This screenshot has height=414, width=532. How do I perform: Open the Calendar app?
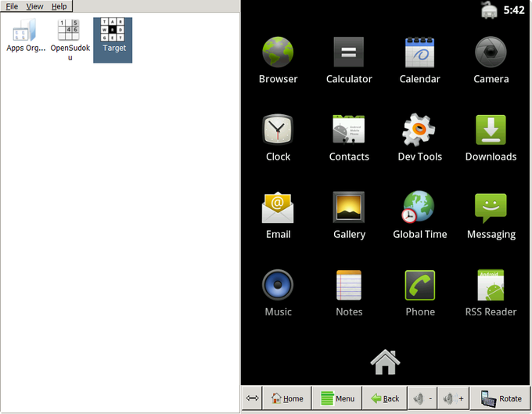(x=419, y=59)
